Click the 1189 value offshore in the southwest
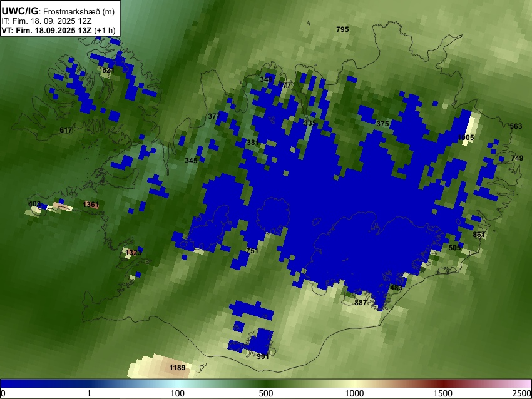 click(x=177, y=368)
